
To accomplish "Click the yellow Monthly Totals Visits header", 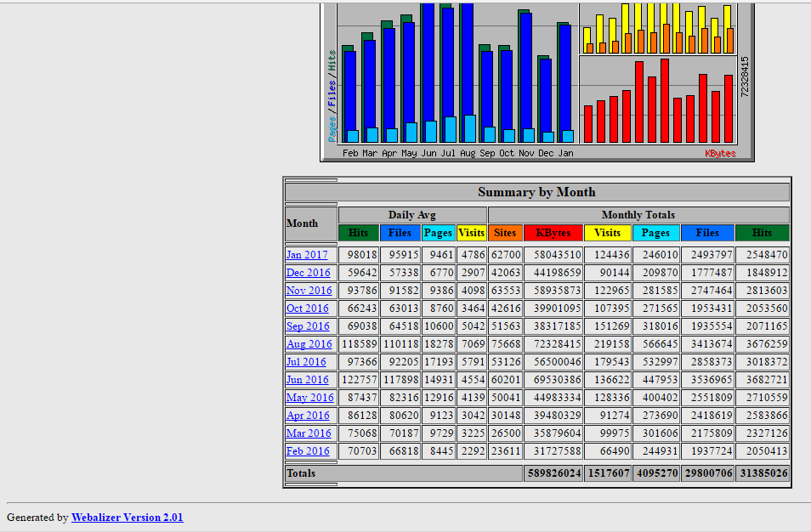I will point(607,233).
